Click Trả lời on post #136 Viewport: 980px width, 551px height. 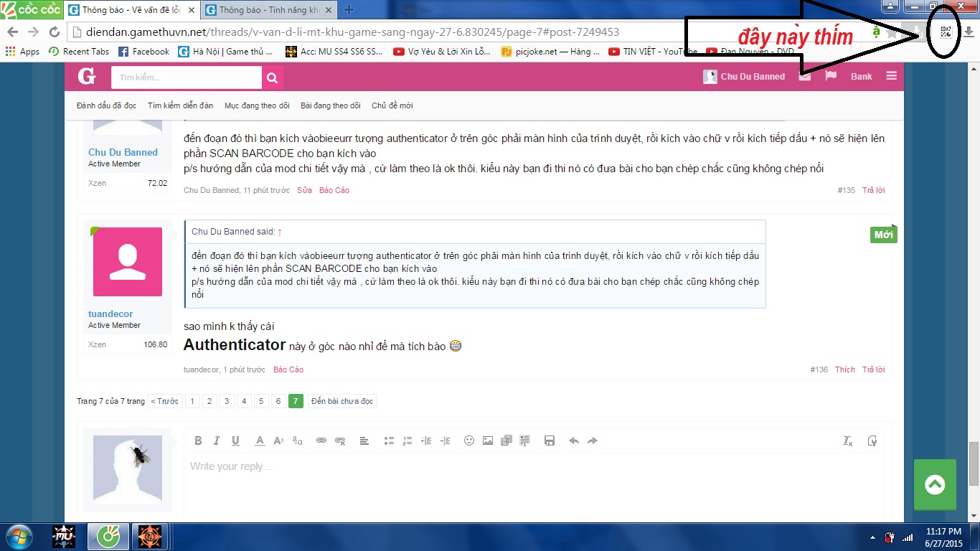873,369
